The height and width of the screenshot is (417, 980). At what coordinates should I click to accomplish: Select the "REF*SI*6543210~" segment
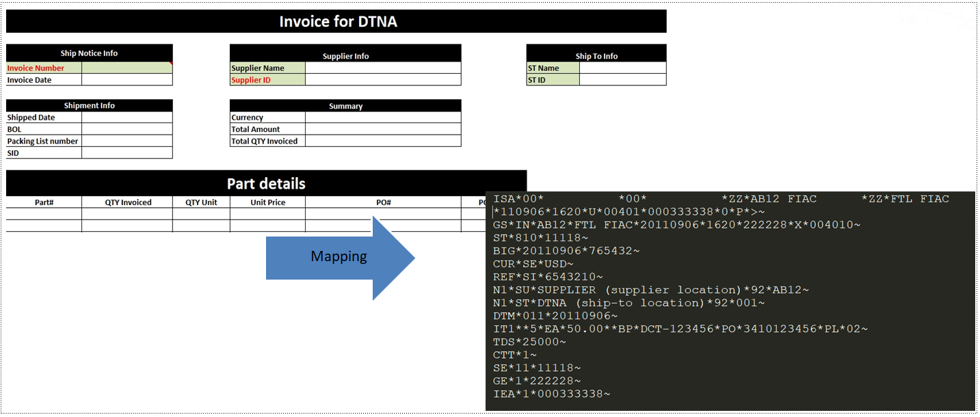tap(548, 277)
